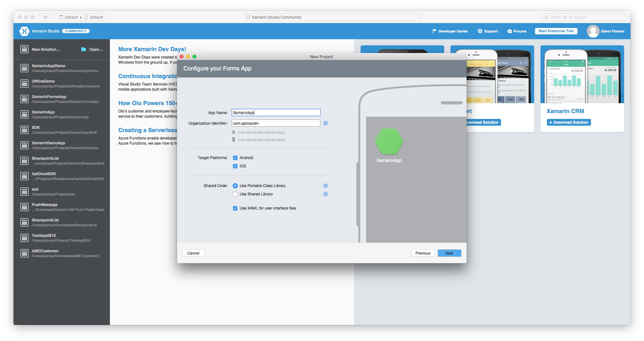
Task: Click the XamarinFormsApp solution icon
Action: click(x=24, y=99)
